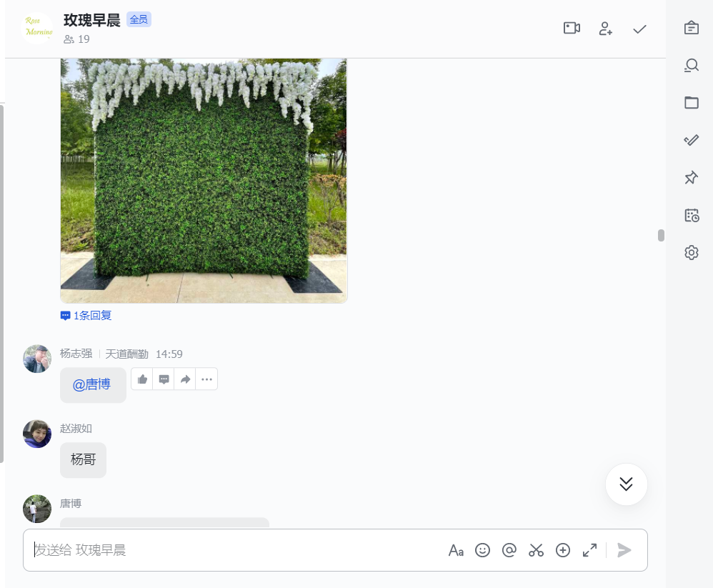Open the group calendar icon
This screenshot has height=588, width=713.
691,215
